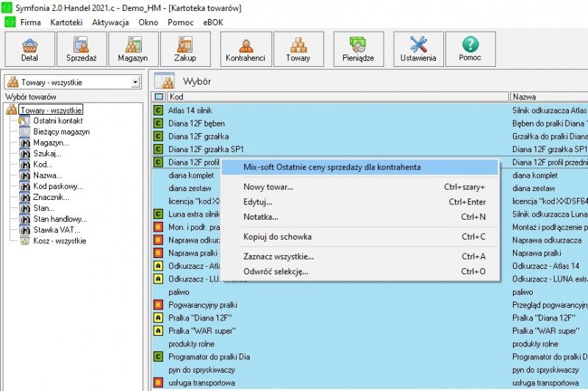Click green C icon of Diana 12F bęben

point(158,123)
